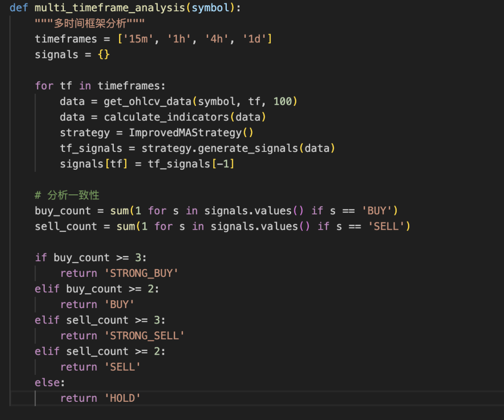Image resolution: width=504 pixels, height=420 pixels.
Task: Click the return 'BUY' string
Action: point(119,304)
